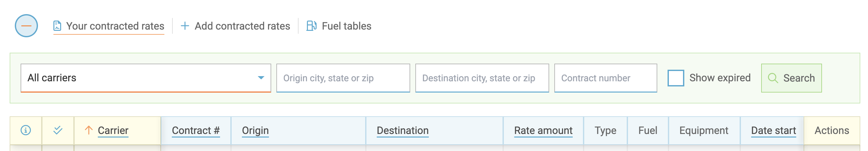Select the Add contracted rates tab
Image resolution: width=868 pixels, height=151 pixels.
(242, 26)
